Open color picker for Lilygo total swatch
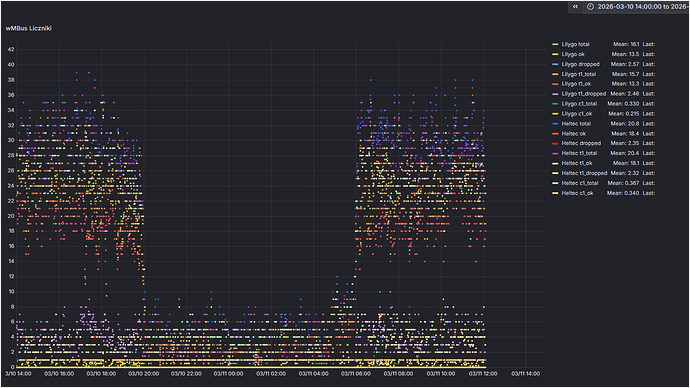The width and height of the screenshot is (690, 388). click(555, 44)
